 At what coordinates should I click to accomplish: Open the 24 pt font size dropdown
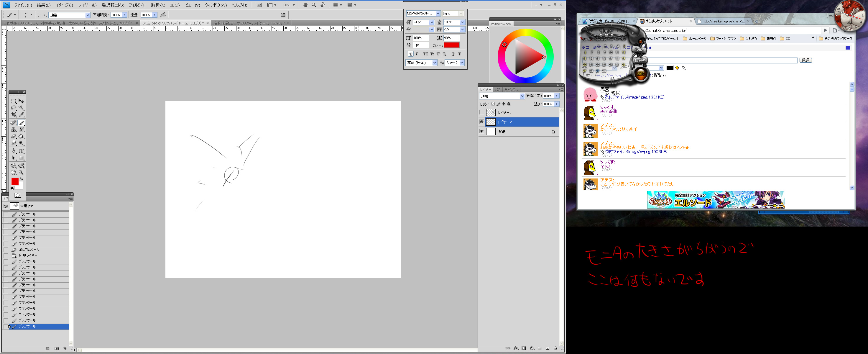click(432, 22)
